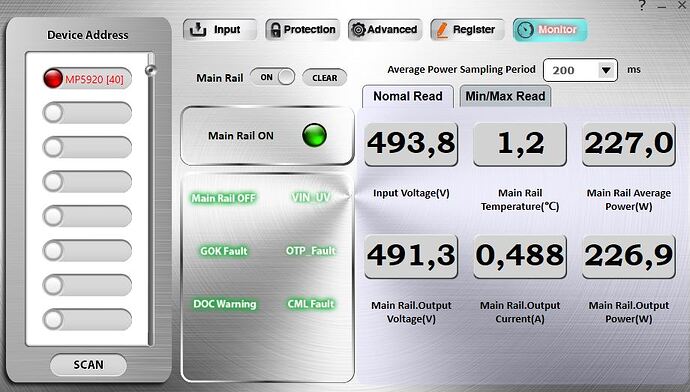690x392 pixels.
Task: Click the Main Rail.Output Current(A) label
Action: pos(520,312)
